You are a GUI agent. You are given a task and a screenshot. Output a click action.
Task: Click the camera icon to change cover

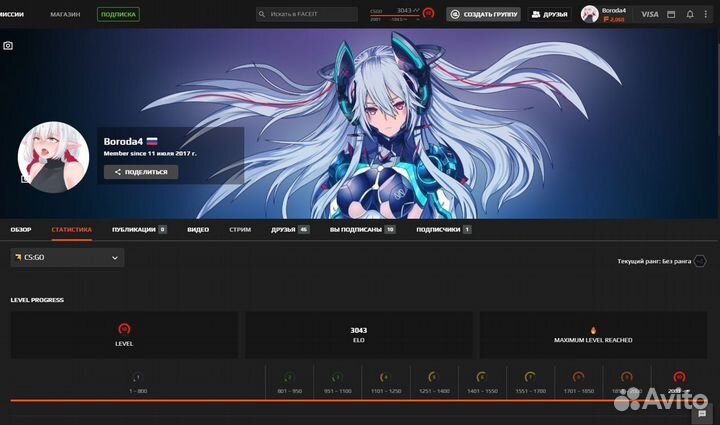click(8, 46)
